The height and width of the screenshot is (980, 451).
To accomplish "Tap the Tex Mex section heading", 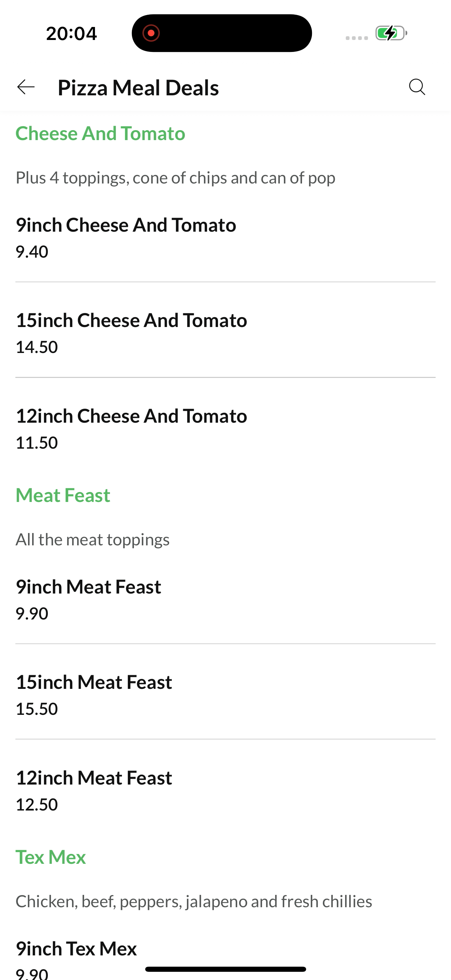I will 51,857.
